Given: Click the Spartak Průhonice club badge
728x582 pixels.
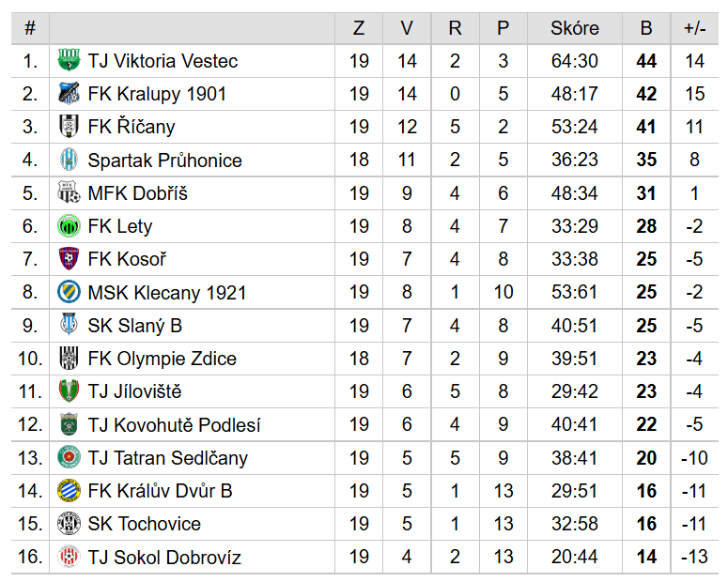Looking at the screenshot, I should [69, 160].
